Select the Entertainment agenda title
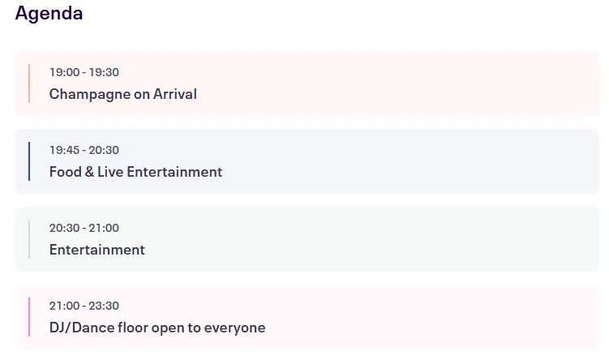This screenshot has height=364, width=609. pyautogui.click(x=96, y=250)
